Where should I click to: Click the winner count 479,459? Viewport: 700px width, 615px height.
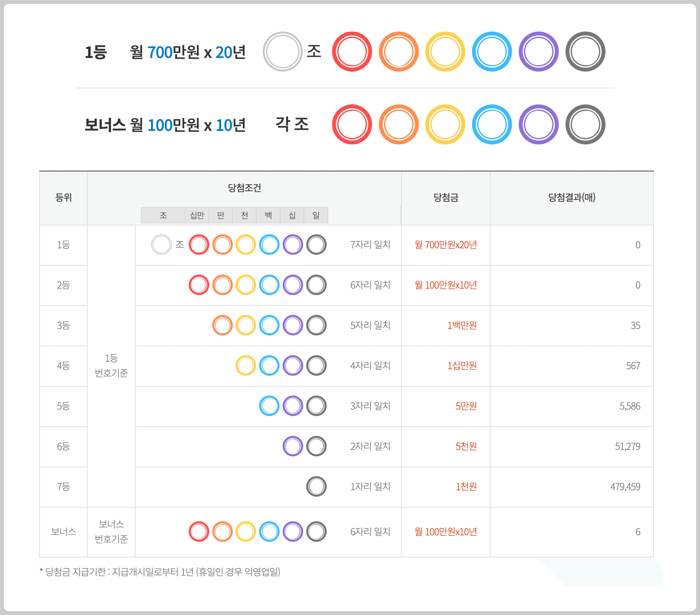click(625, 487)
